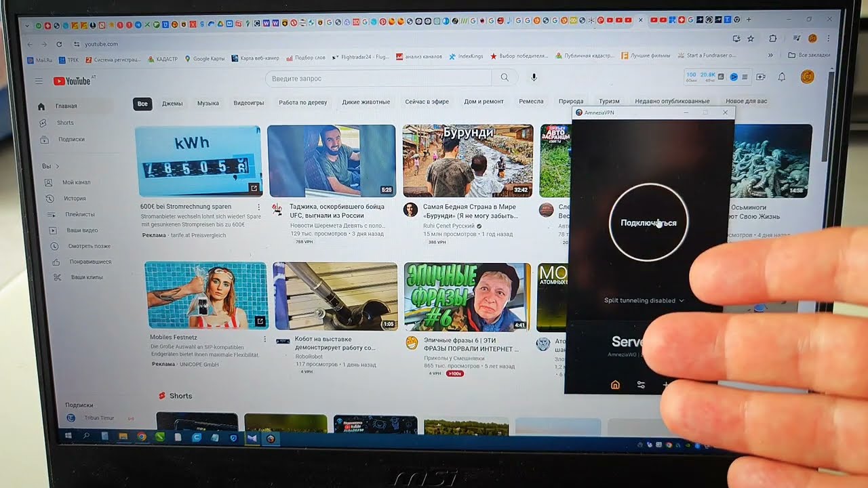Open File Explorer from the taskbar
The height and width of the screenshot is (488, 868).
pyautogui.click(x=123, y=437)
